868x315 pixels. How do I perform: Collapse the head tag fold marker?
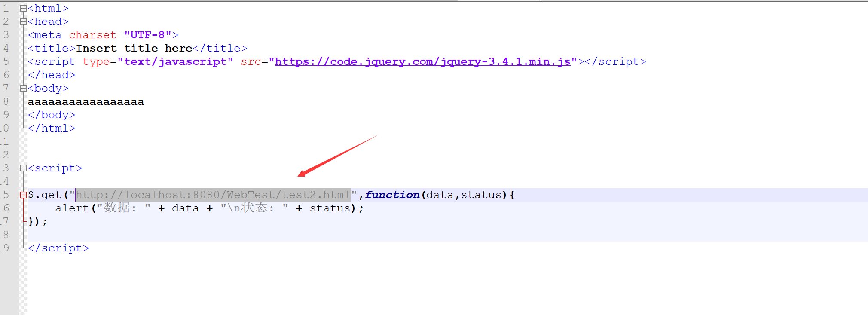point(23,22)
